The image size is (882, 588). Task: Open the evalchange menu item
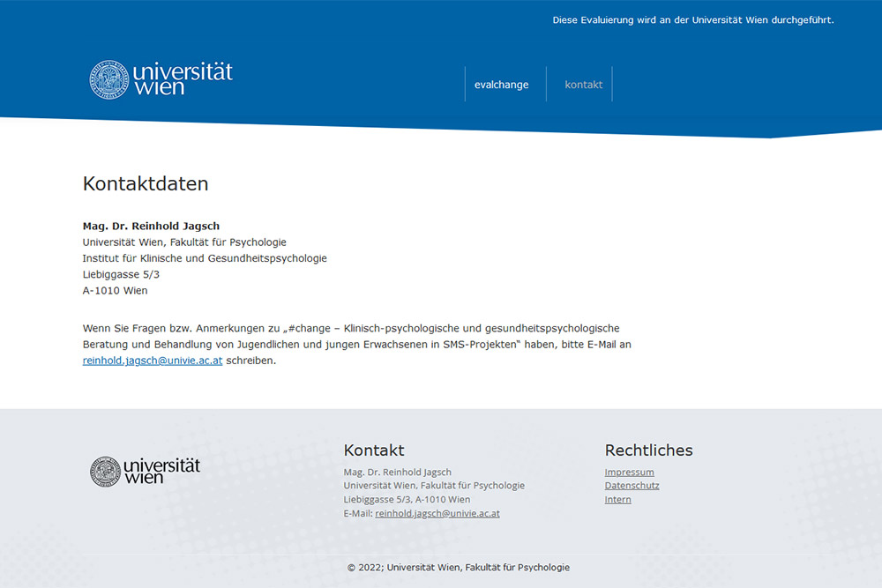click(x=501, y=85)
